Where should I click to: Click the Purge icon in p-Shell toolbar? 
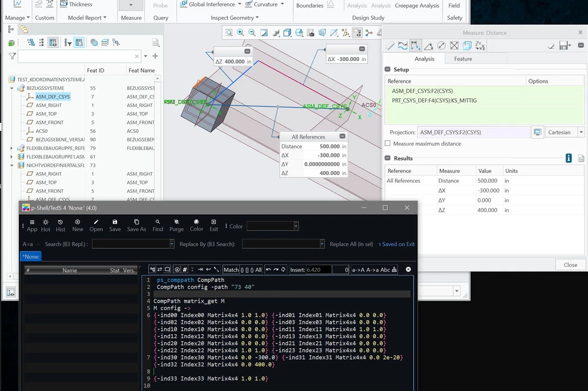(176, 225)
